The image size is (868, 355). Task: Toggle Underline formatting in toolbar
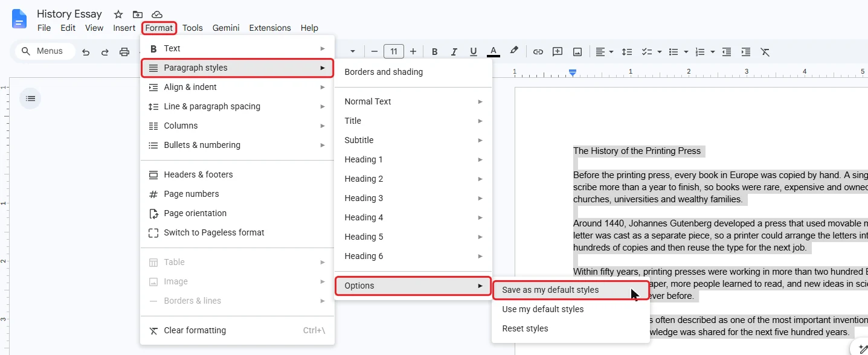click(474, 52)
